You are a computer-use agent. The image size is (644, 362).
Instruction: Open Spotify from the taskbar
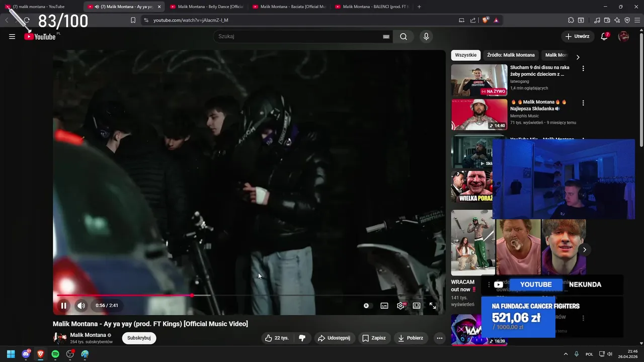[55, 354]
